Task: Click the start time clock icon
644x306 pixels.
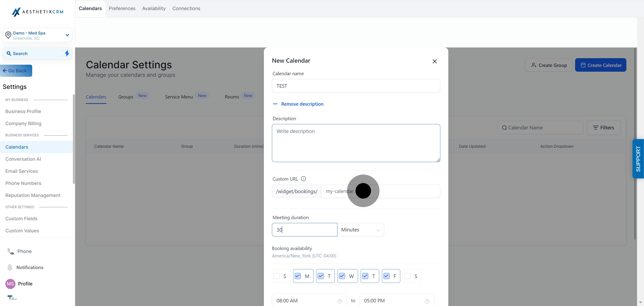Action: 339,301
